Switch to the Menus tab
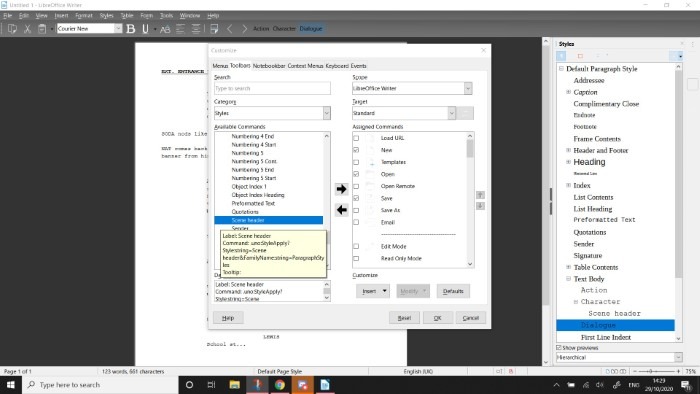Viewport: 700px width, 394px height. [220, 66]
